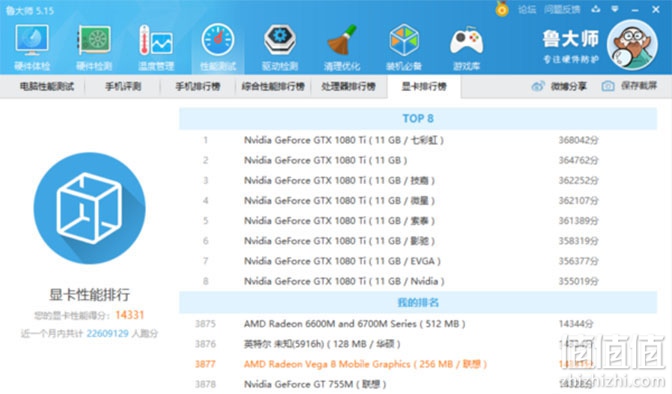
Task: Switch to 综合性能排行榜 tab
Action: point(273,87)
